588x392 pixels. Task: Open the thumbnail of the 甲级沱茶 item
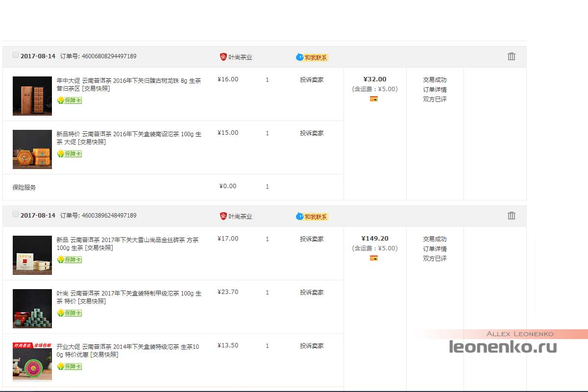32,308
